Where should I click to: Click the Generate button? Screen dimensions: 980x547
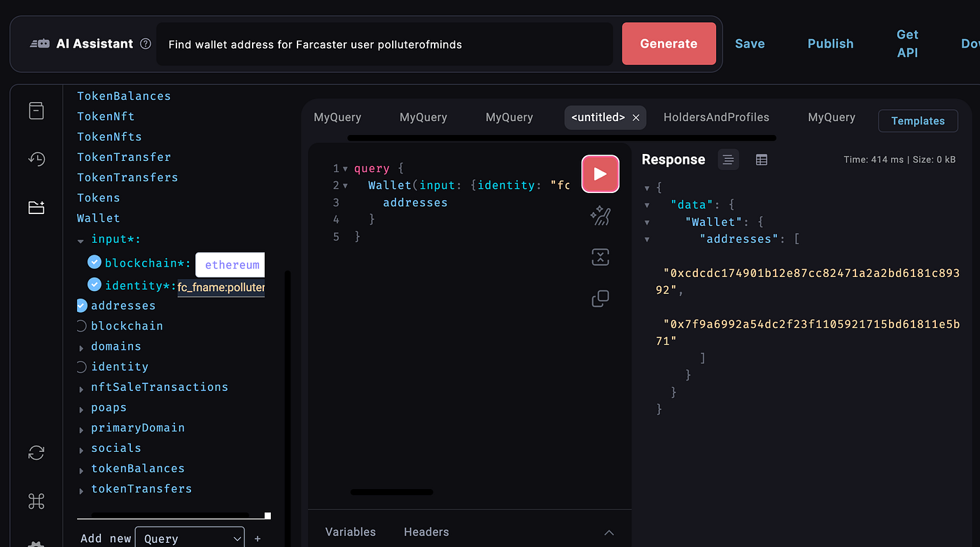point(668,43)
